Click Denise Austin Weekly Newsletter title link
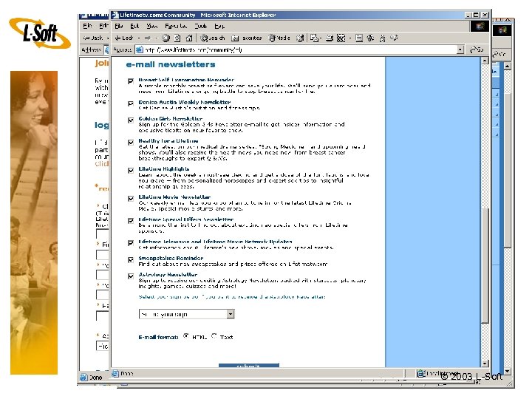This screenshot has width=532, height=399. (185, 102)
